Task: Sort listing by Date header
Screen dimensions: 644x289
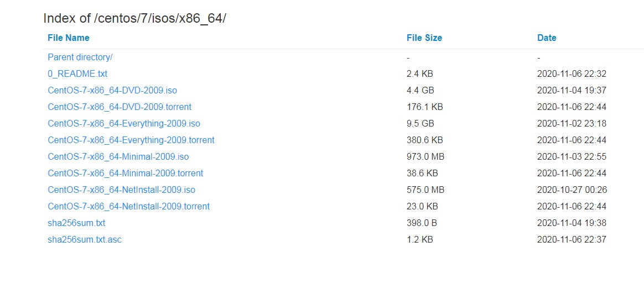Action: click(547, 38)
